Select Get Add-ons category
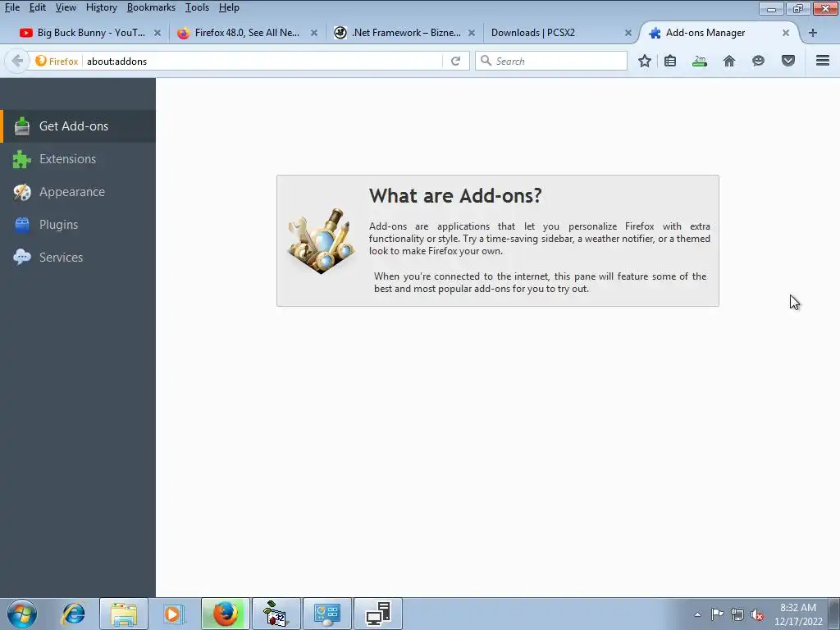This screenshot has height=630, width=840. pos(78,126)
